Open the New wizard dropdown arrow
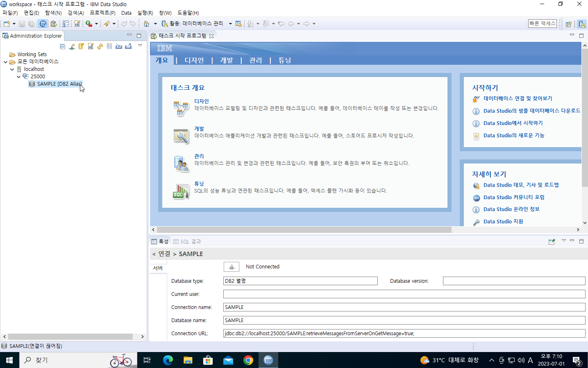The height and width of the screenshot is (368, 588). (x=14, y=24)
